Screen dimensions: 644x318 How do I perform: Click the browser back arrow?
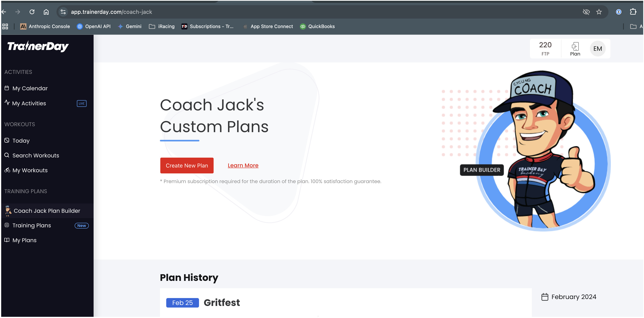pos(4,12)
